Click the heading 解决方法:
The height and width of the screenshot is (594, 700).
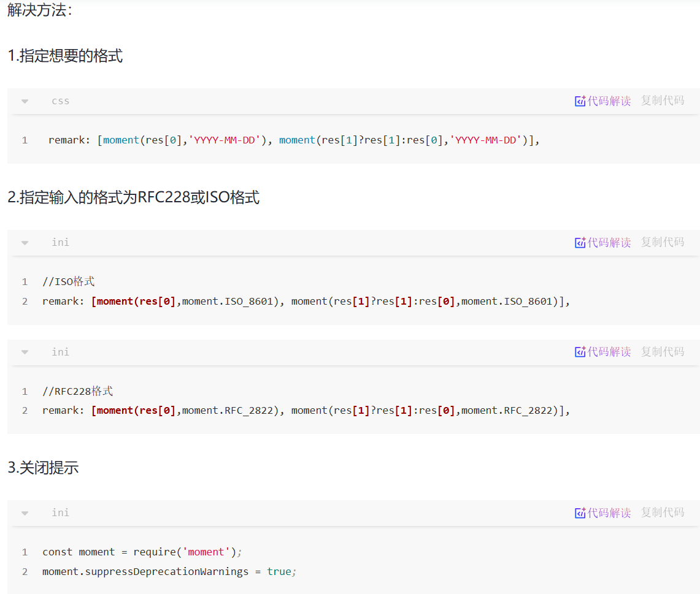pyautogui.click(x=40, y=10)
